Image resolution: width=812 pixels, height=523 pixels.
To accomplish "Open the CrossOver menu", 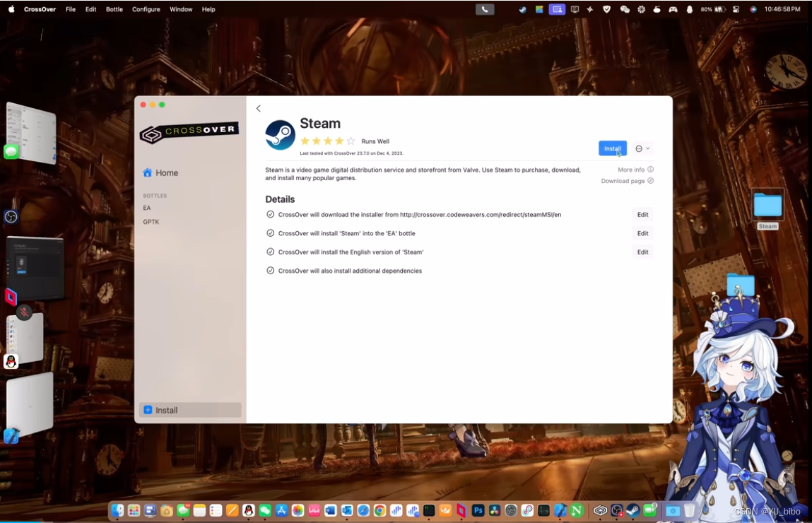I will (40, 9).
